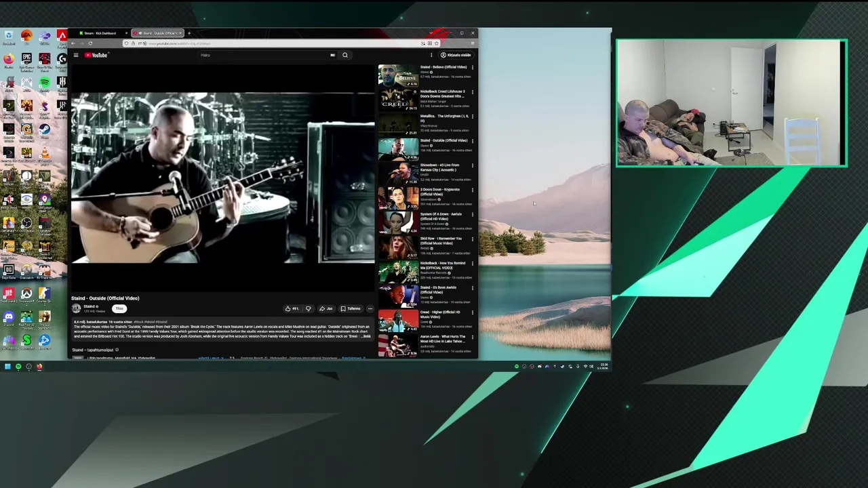Play Creed Higher suggested video
This screenshot has height=488, width=868.
pyautogui.click(x=398, y=321)
